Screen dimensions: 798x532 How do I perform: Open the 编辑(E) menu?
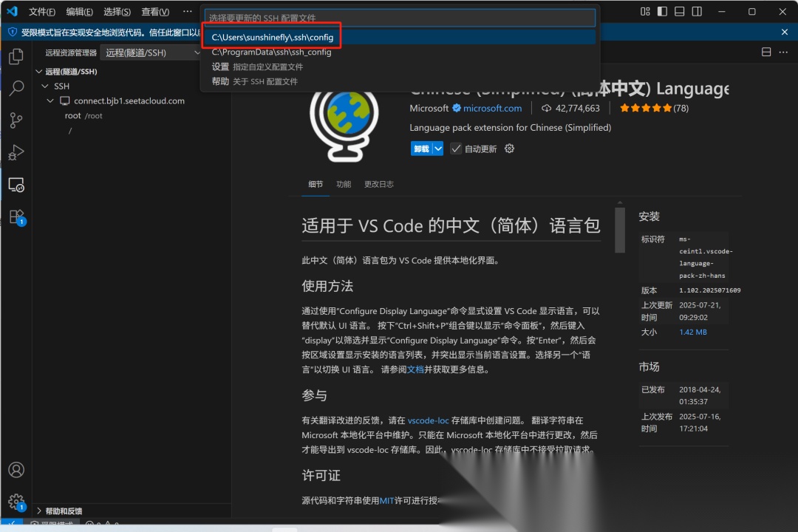pyautogui.click(x=79, y=12)
